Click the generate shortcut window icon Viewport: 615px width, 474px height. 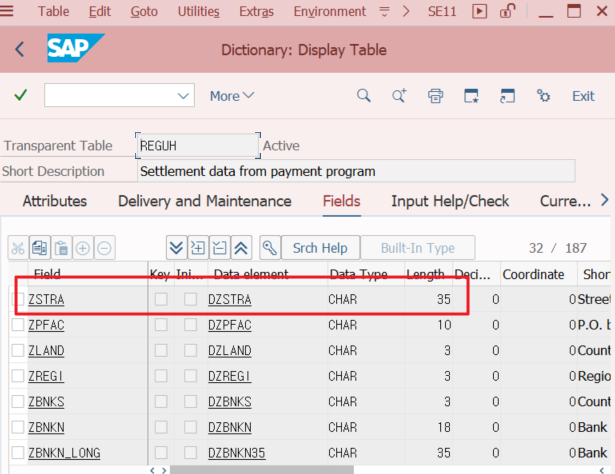(x=507, y=96)
